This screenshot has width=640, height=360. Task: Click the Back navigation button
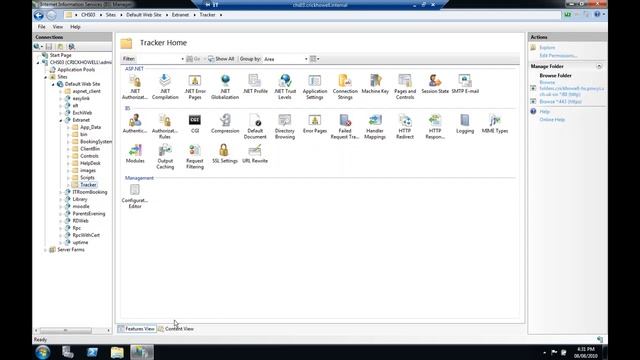point(39,16)
